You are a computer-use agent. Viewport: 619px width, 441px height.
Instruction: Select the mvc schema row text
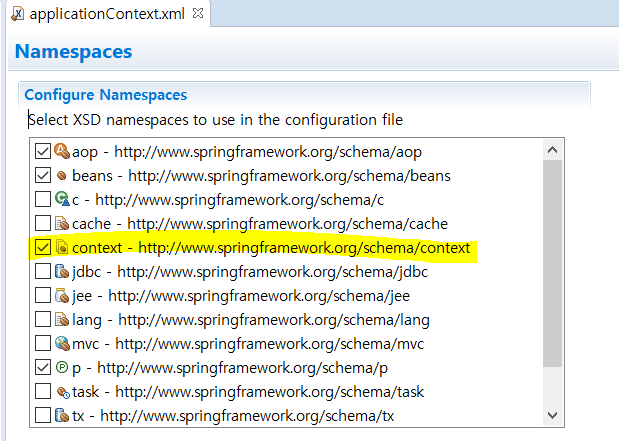click(248, 344)
